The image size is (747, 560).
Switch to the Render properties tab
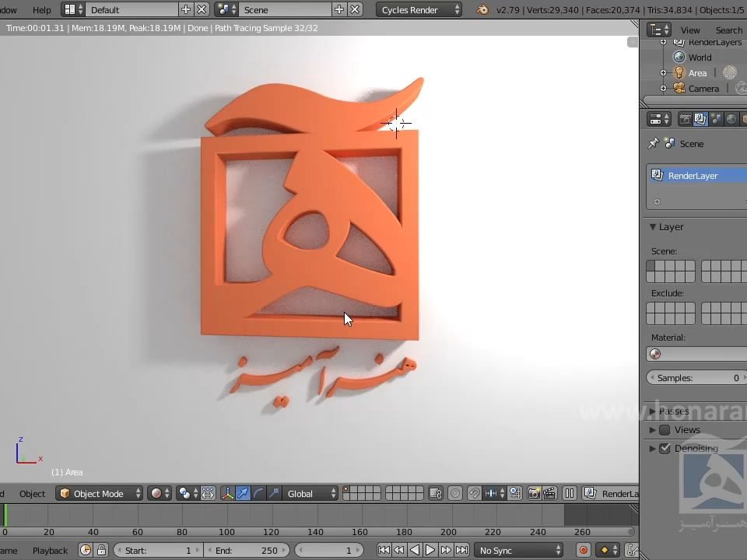(x=685, y=119)
